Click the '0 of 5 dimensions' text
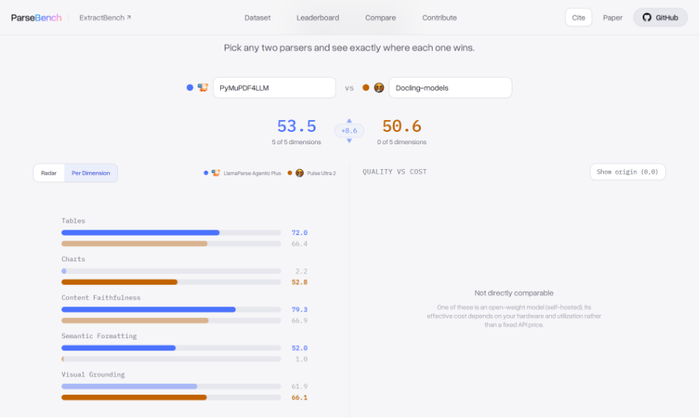Viewport: 700px width, 418px height. [x=401, y=142]
